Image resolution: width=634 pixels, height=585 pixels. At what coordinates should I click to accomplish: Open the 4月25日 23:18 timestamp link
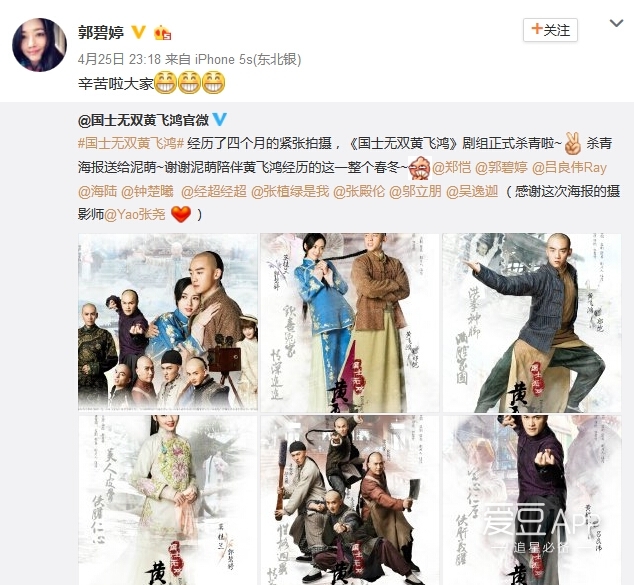click(119, 59)
